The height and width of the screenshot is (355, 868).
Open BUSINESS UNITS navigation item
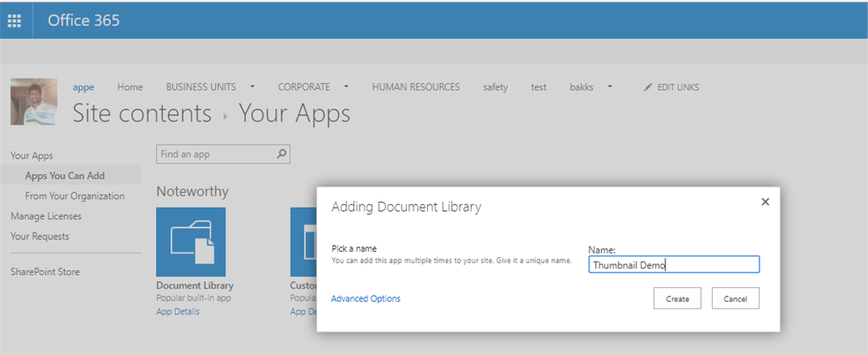(201, 86)
